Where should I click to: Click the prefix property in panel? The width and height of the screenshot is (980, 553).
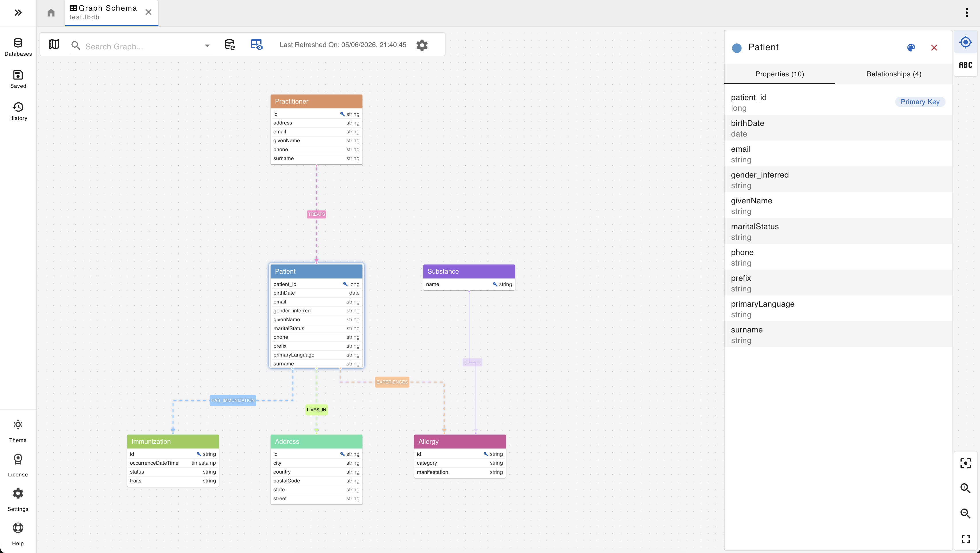838,283
